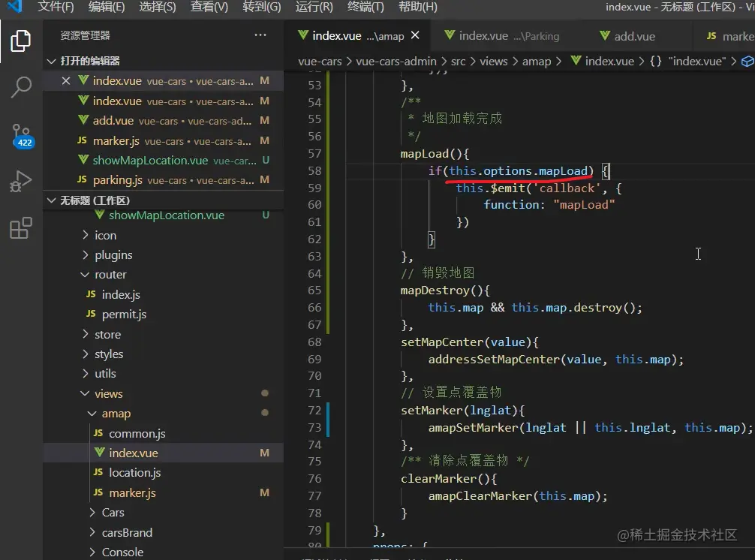Click JS icon beside parking.js open editor
755x560 pixels.
coord(82,179)
